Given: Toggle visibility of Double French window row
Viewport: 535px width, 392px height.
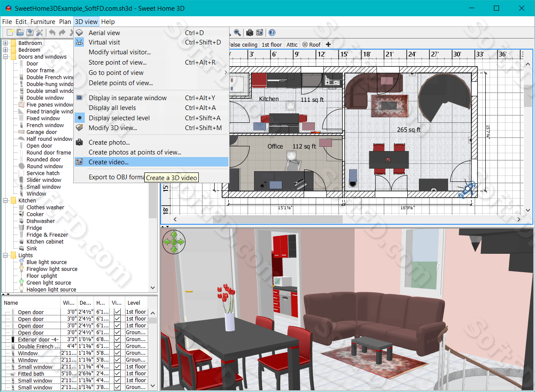Looking at the screenshot, I should tap(117, 346).
